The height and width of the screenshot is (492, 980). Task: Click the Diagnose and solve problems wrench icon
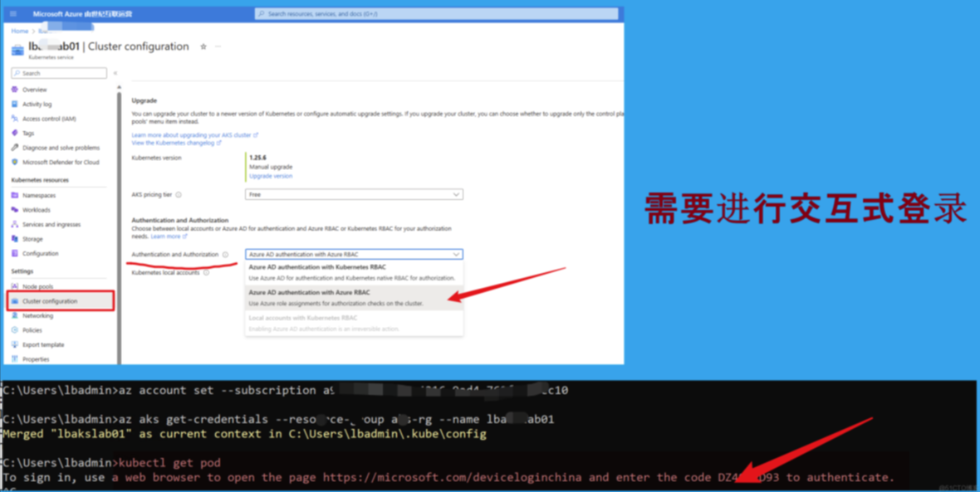tap(15, 148)
